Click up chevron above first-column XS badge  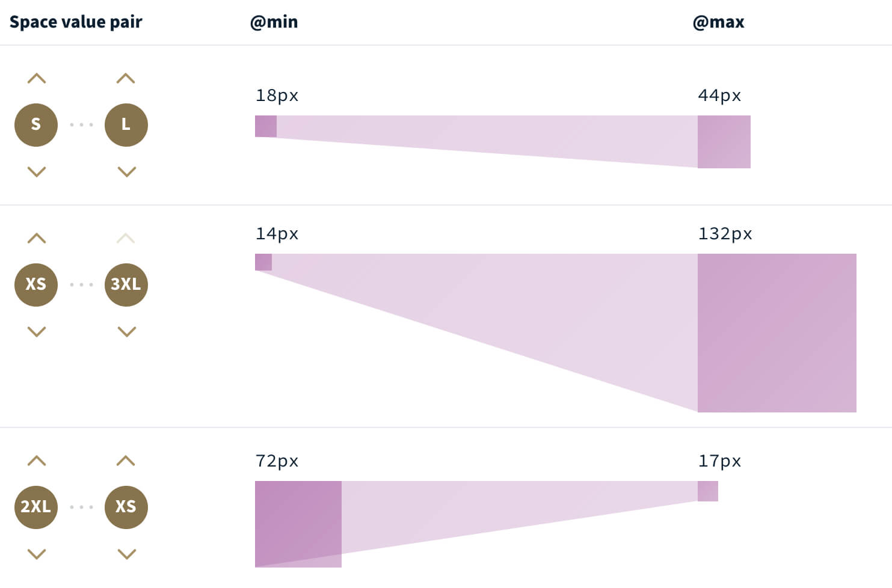(x=37, y=239)
